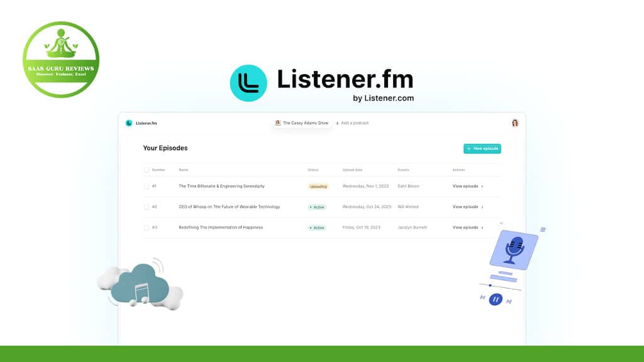Screen dimensions: 644x362
Task: Click the Uploading status badge
Action: [x=318, y=186]
